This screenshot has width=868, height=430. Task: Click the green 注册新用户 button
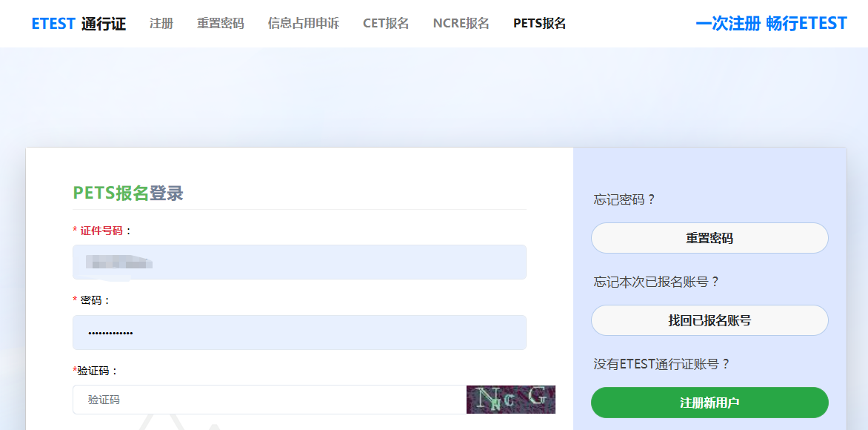(710, 402)
